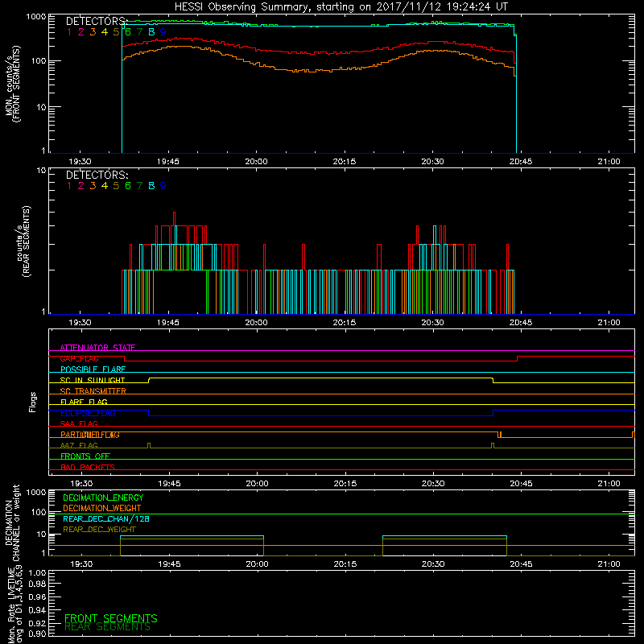This screenshot has width=644, height=644.
Task: Click the 19:45 tick label under the front segments plot
Action: coord(168,162)
